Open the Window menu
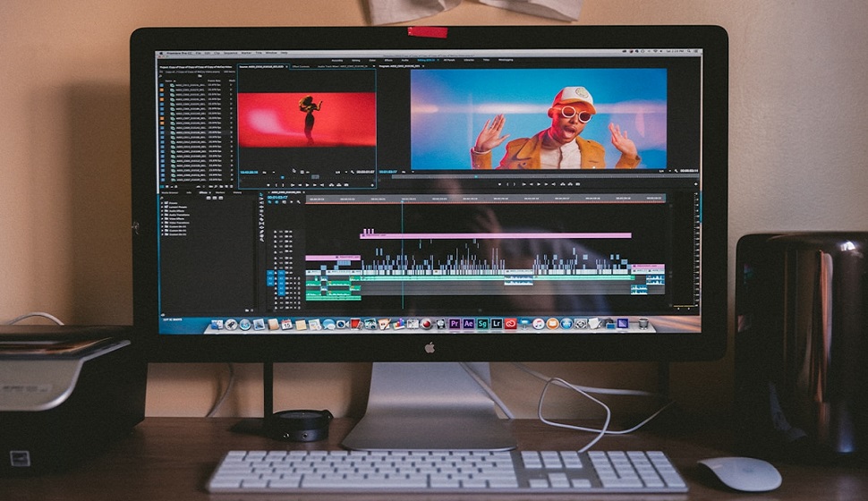Screen dimensions: 868x501 pos(271,53)
